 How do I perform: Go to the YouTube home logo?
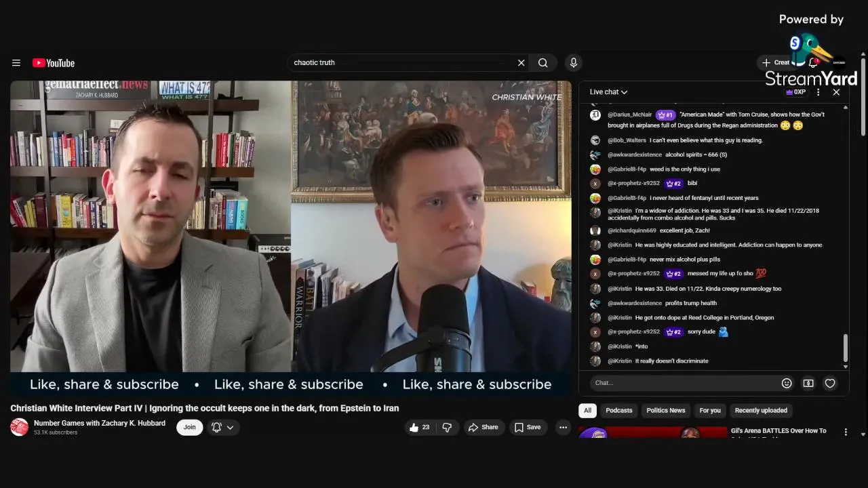(x=54, y=63)
